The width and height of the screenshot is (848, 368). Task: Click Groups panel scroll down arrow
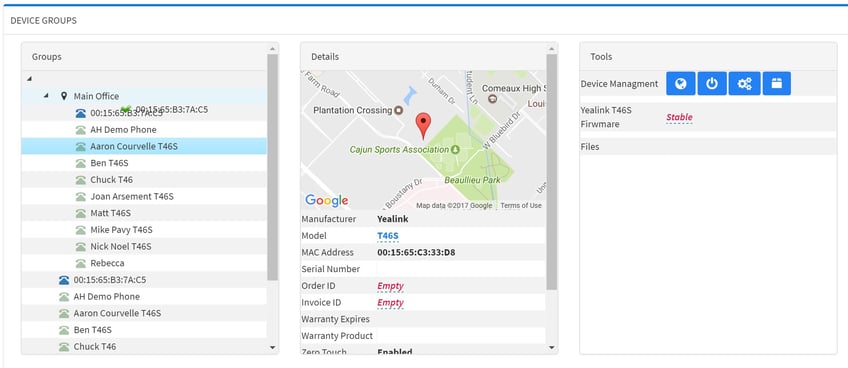(273, 347)
